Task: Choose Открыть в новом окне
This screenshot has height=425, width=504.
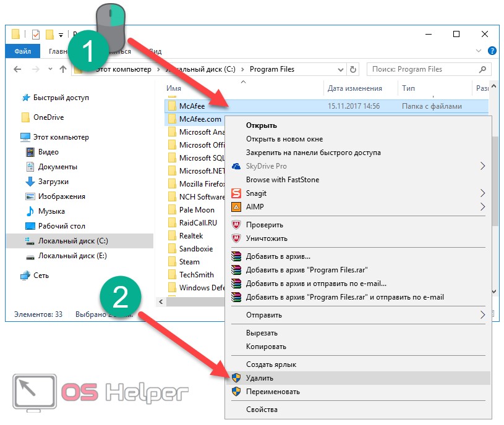Action: click(358, 139)
